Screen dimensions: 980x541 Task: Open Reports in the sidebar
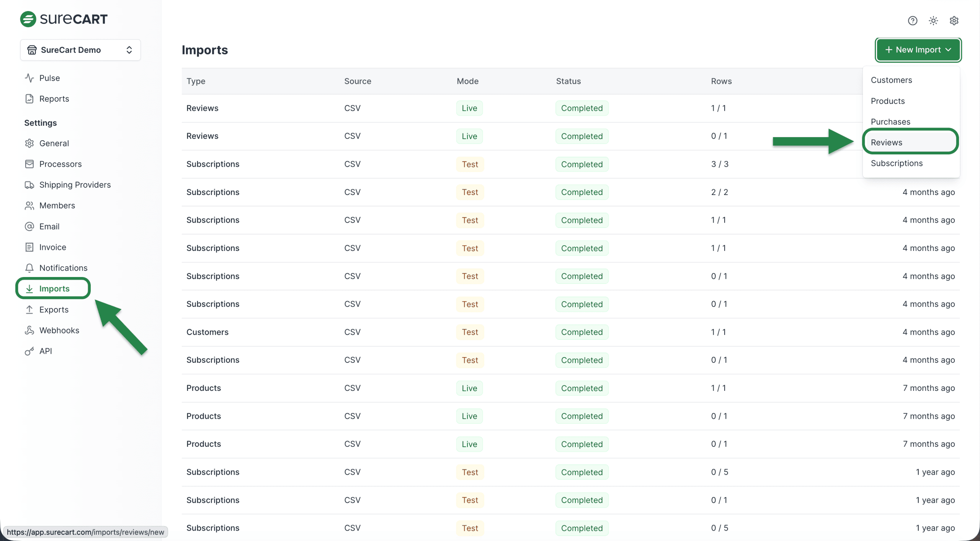[54, 99]
